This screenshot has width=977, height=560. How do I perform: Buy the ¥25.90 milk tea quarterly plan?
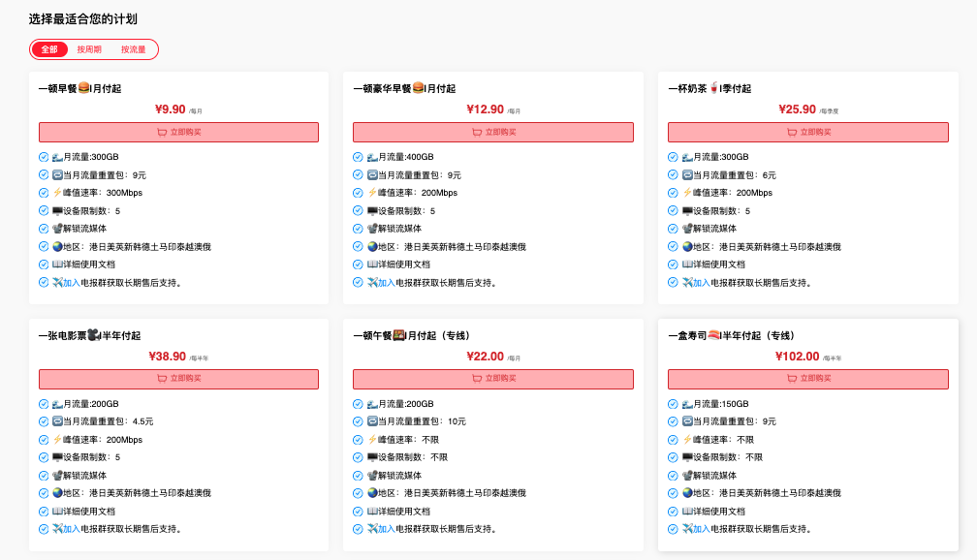808,132
